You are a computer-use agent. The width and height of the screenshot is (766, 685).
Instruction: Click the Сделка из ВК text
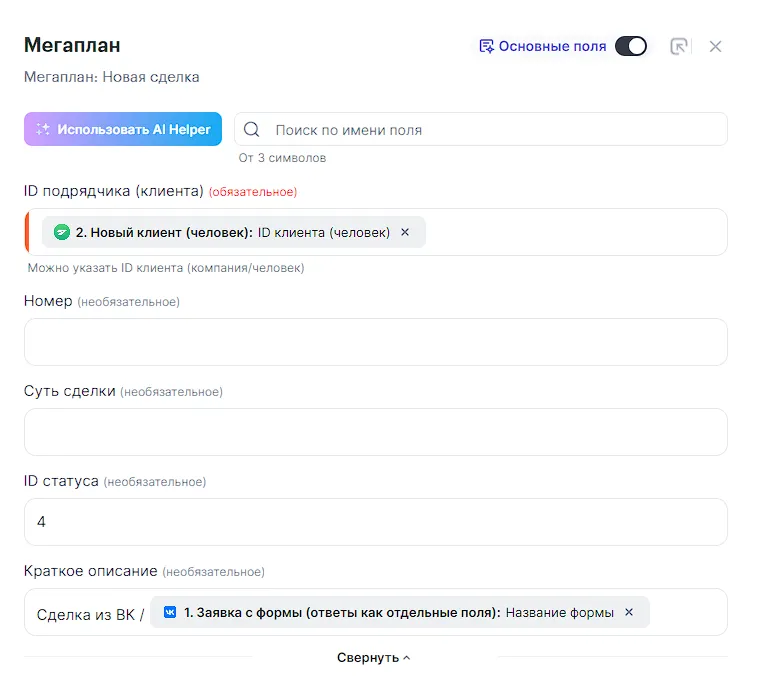[90, 614]
